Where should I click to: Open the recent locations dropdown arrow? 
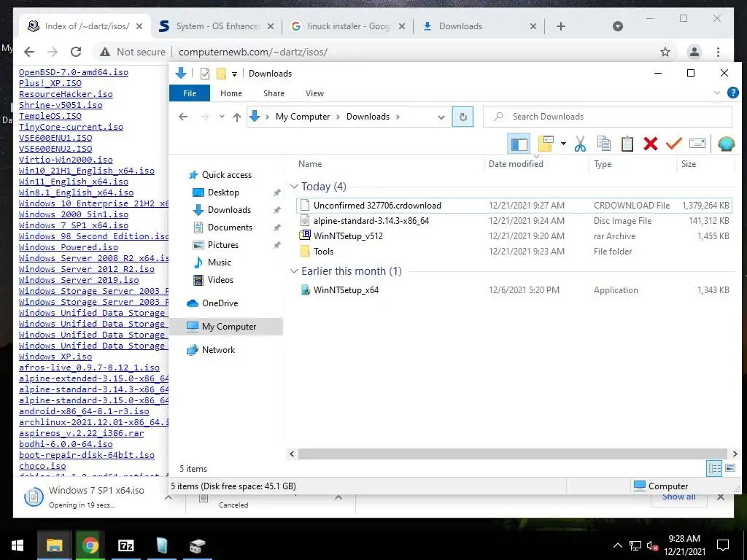click(222, 117)
